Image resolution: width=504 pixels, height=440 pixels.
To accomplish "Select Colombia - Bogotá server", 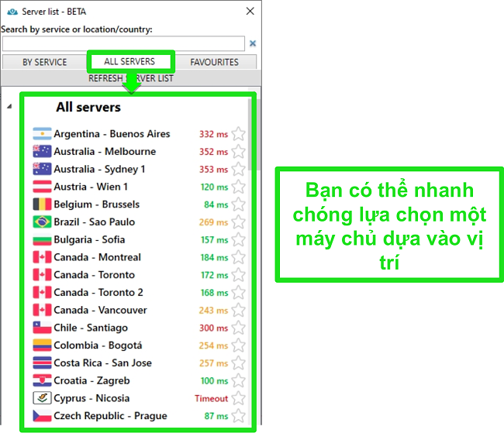I will click(98, 345).
